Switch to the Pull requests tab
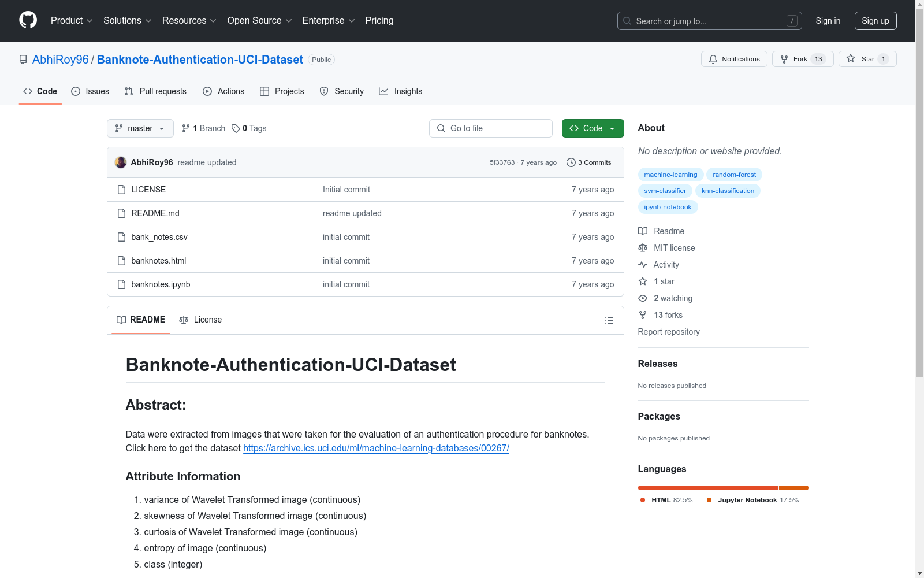 point(155,91)
